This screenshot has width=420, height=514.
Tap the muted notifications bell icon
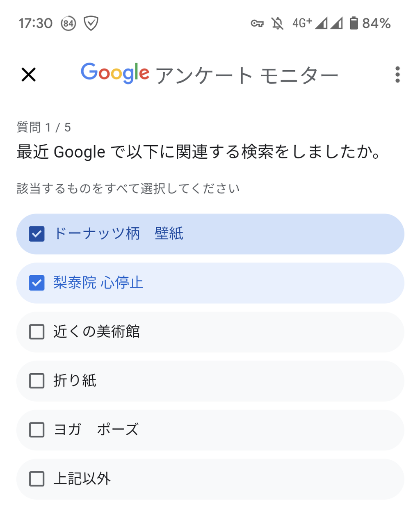click(x=278, y=23)
